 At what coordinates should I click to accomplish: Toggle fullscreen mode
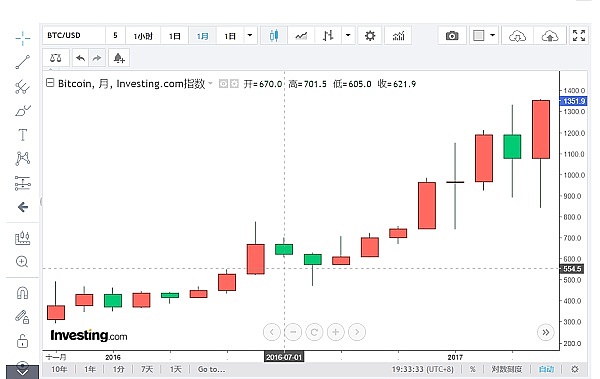point(579,36)
